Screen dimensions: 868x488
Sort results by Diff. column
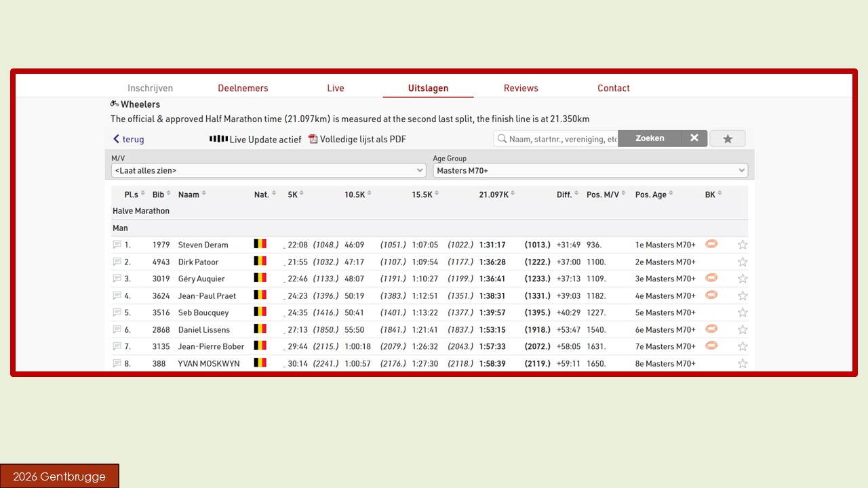point(568,195)
